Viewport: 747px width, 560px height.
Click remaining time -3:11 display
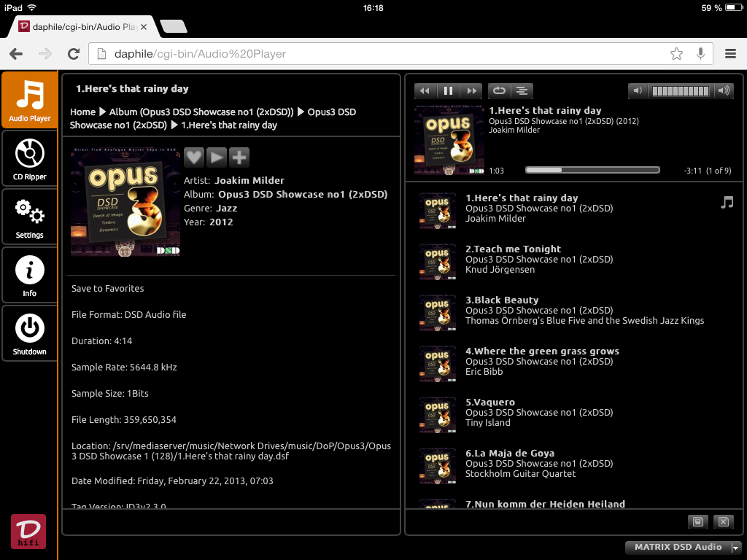coord(693,171)
